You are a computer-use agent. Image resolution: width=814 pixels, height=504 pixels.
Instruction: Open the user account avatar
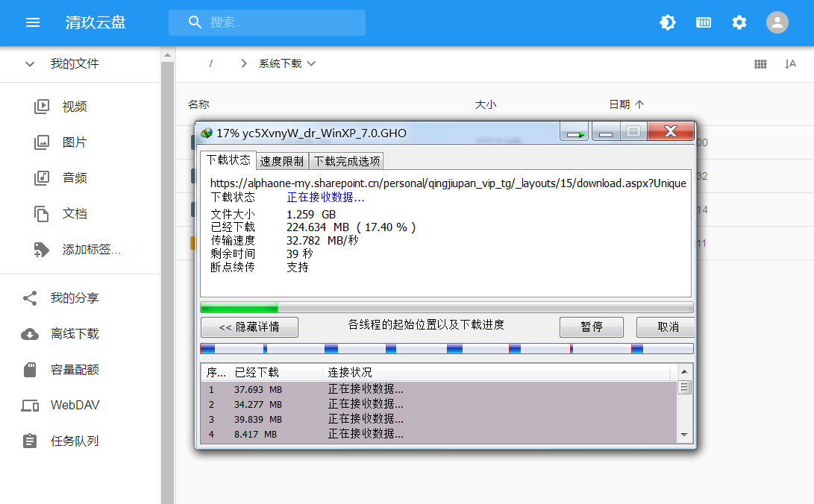777,22
